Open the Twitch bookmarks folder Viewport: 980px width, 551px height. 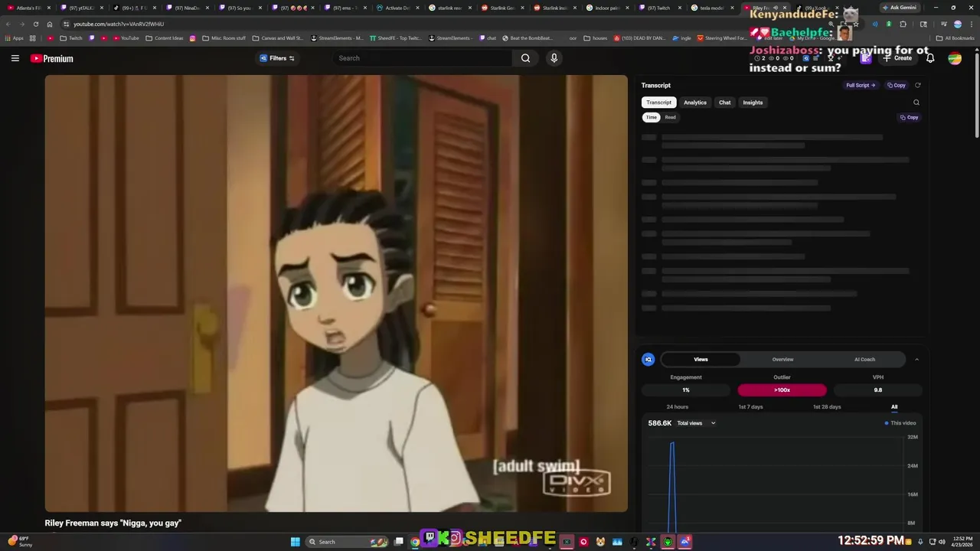click(70, 37)
